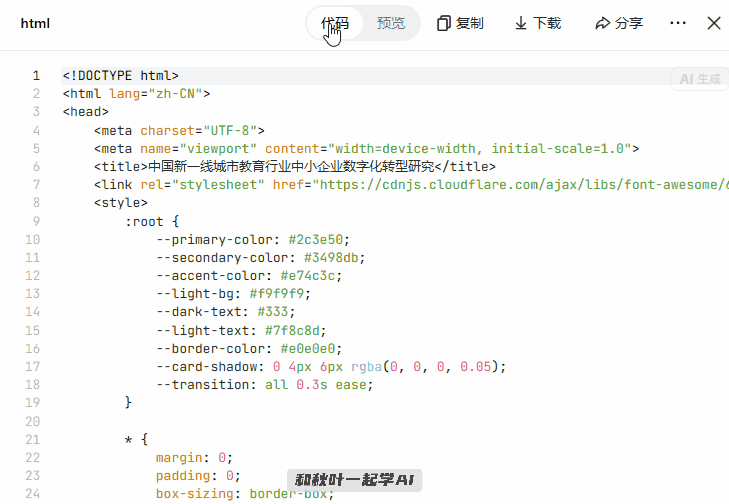Click the DOCTYPE html line

(120, 75)
